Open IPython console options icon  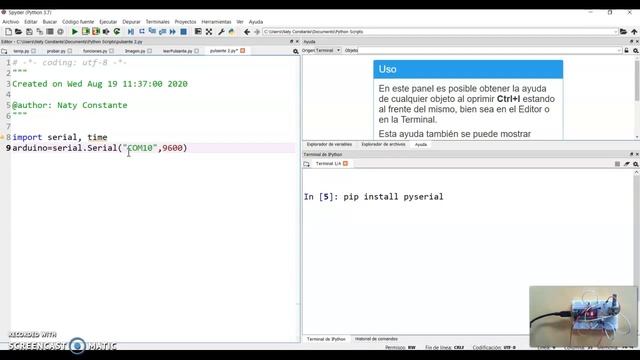pos(636,164)
